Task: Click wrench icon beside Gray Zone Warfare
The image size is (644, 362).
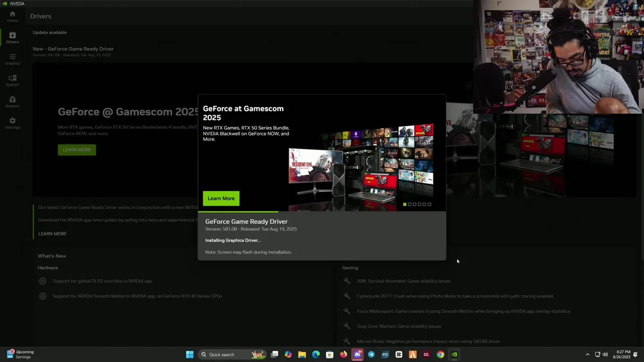Action: [x=347, y=326]
